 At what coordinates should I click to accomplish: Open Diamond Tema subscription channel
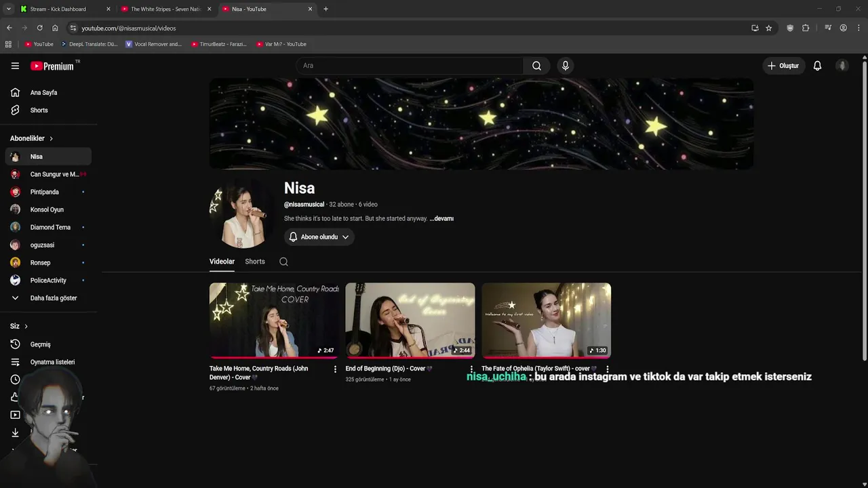(47, 227)
